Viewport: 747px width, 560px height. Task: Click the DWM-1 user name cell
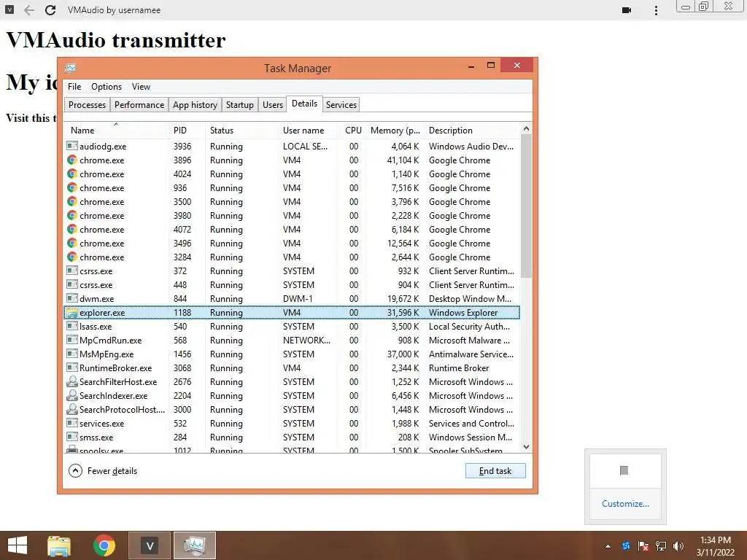(298, 298)
